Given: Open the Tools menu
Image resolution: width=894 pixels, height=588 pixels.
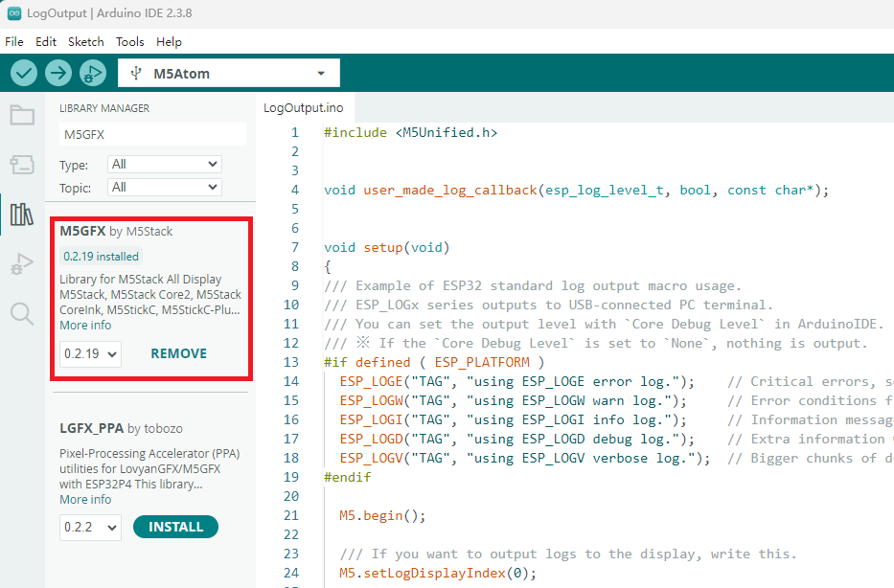Looking at the screenshot, I should [130, 42].
